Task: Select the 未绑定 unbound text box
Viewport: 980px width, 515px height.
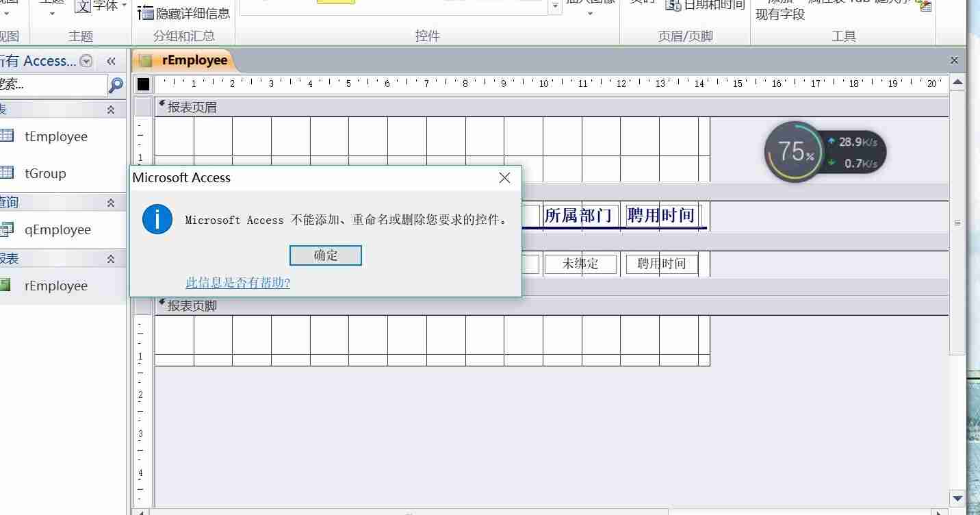Action: point(580,264)
